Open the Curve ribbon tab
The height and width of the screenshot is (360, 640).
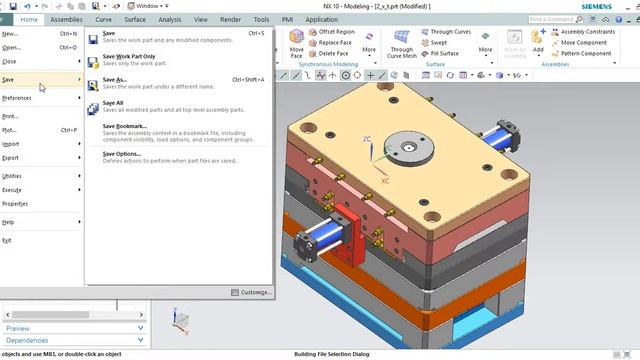pyautogui.click(x=103, y=20)
